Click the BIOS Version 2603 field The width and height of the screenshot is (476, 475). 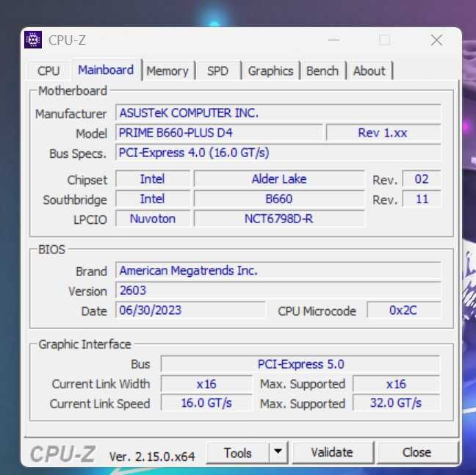pyautogui.click(x=278, y=290)
